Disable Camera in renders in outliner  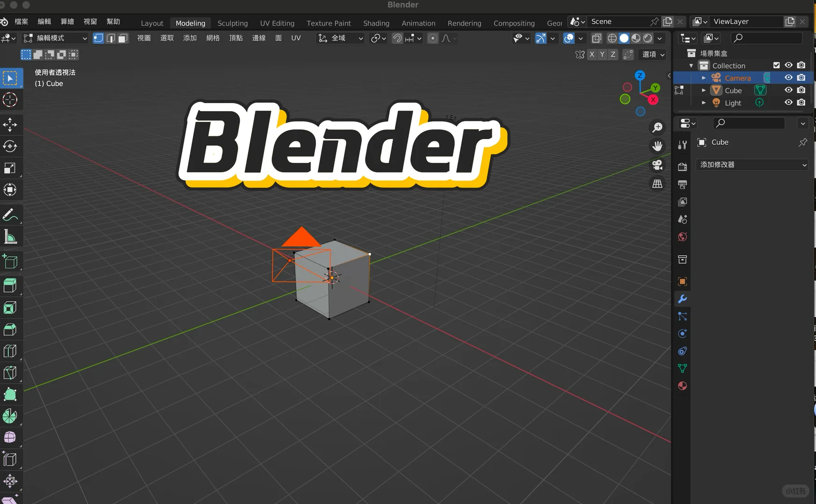(x=801, y=77)
